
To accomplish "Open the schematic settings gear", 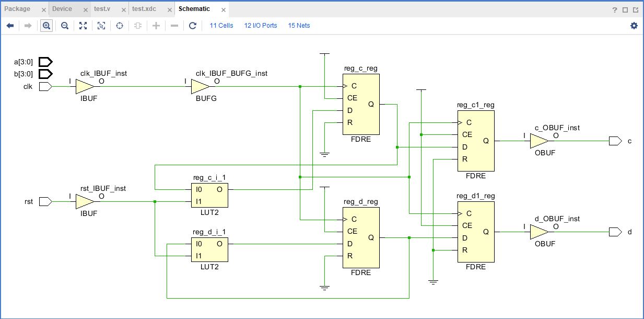I will 634,25.
